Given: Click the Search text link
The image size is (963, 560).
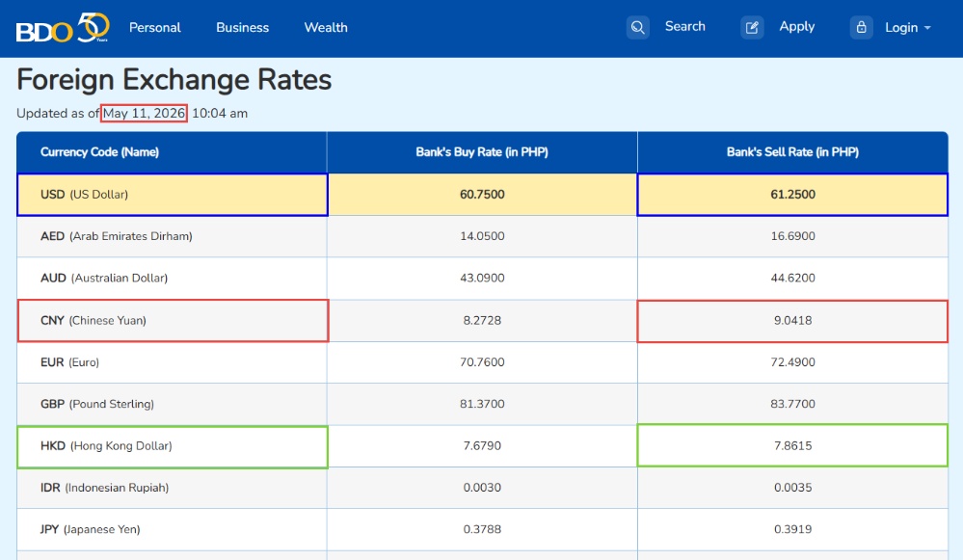Looking at the screenshot, I should click(x=684, y=26).
